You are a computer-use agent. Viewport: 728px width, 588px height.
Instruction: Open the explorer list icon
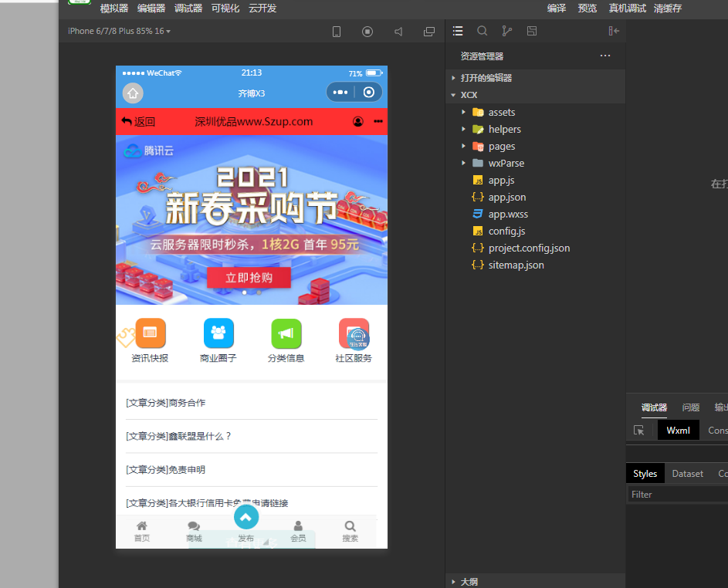(x=458, y=31)
